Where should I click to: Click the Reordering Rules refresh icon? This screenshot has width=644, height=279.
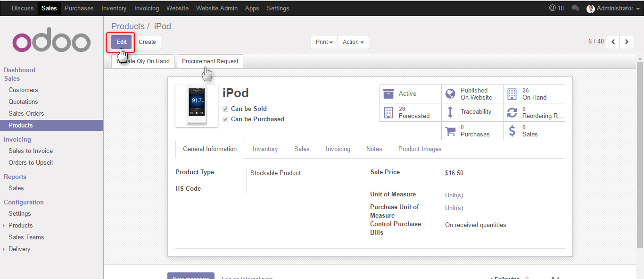click(512, 112)
